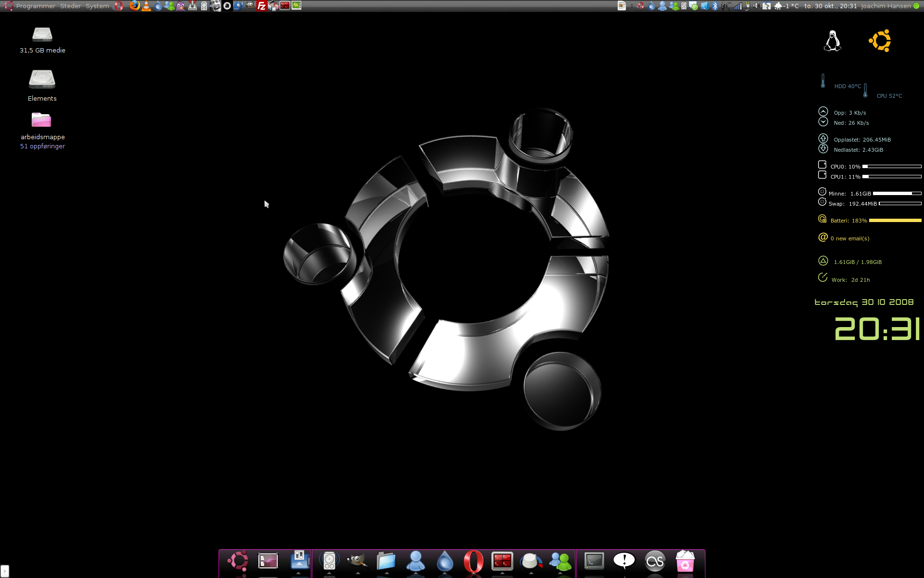Open the weather applet showing -1 °C
924x578 pixels.
786,6
